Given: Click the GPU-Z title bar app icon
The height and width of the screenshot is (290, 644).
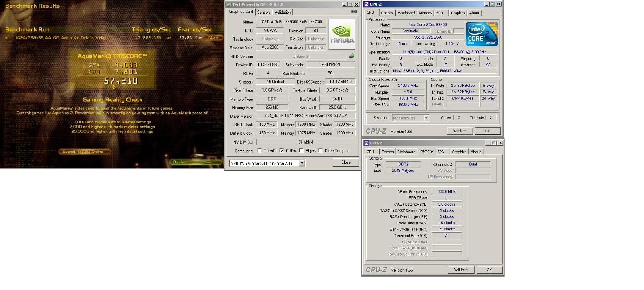Looking at the screenshot, I should (229, 4).
